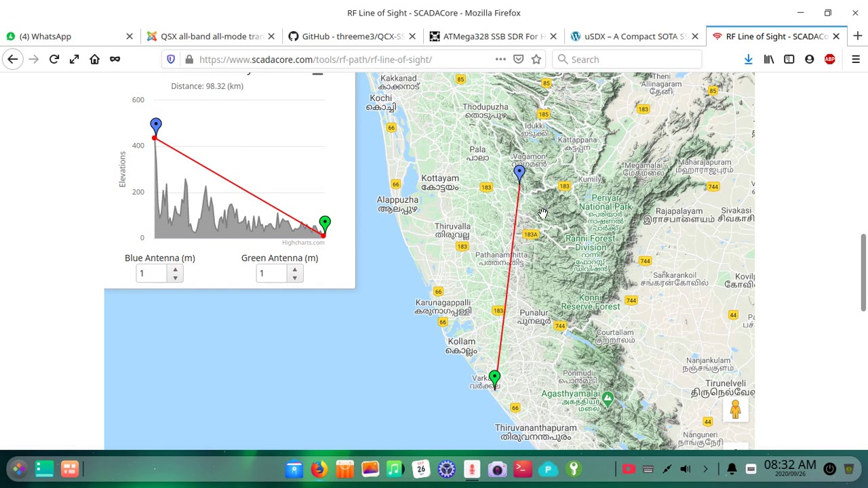Decrease the Blue Antenna height
This screenshot has height=488, width=868.
(175, 277)
